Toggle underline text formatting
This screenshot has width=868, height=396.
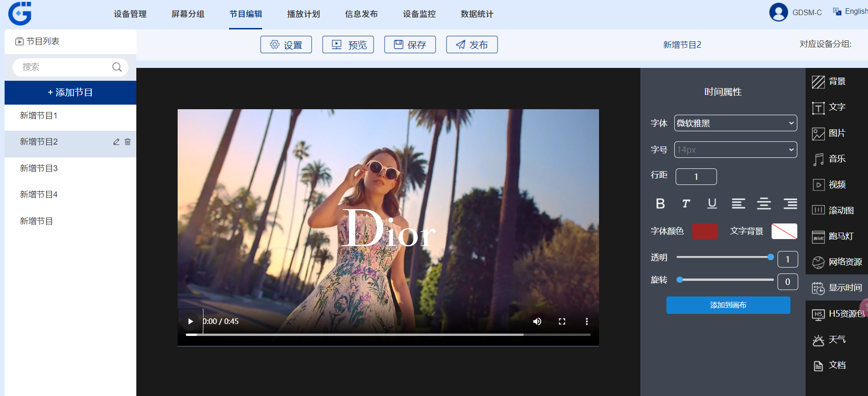712,204
